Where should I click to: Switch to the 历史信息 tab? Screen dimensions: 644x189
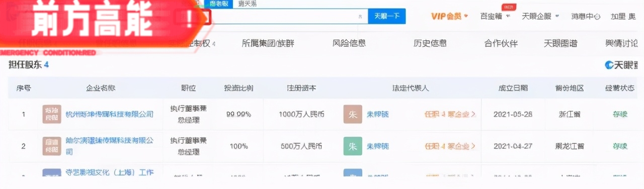430,43
